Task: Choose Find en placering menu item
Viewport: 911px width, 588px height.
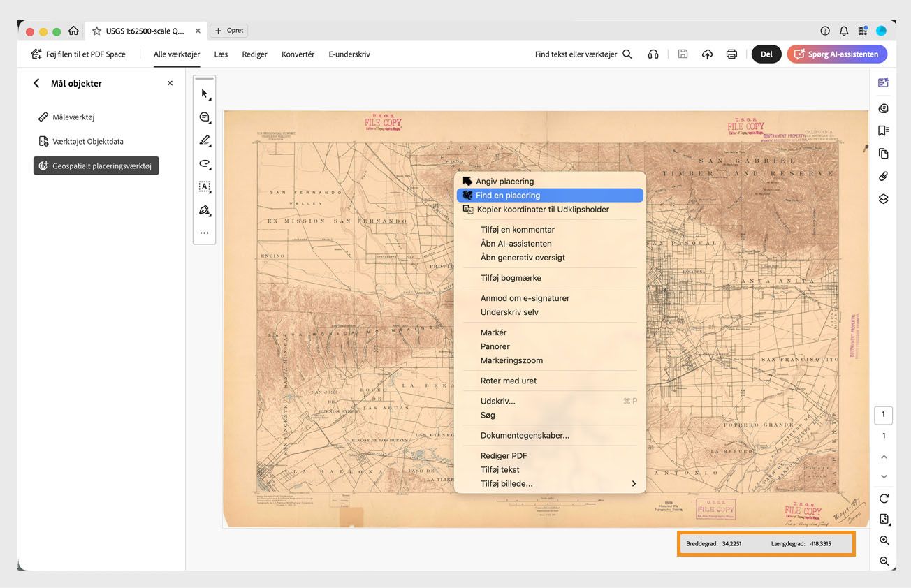Action: tap(550, 196)
